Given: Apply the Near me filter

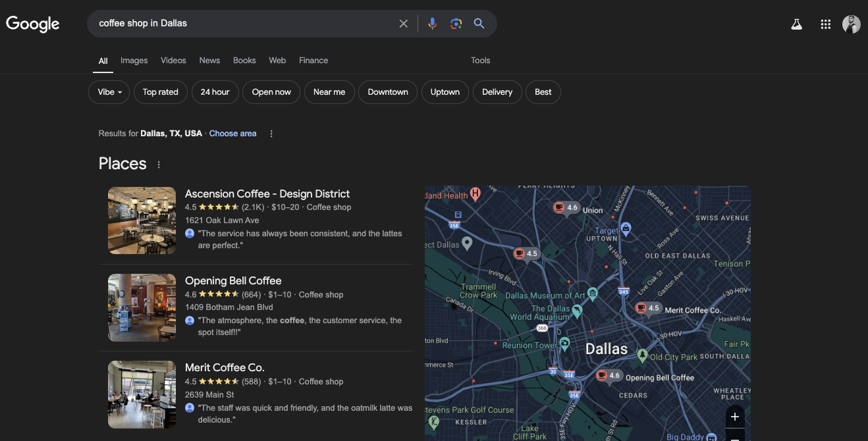Looking at the screenshot, I should (329, 92).
